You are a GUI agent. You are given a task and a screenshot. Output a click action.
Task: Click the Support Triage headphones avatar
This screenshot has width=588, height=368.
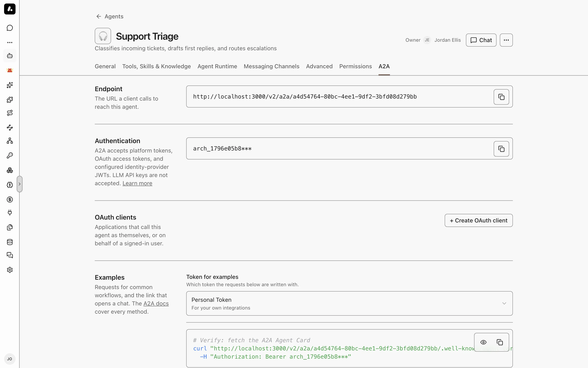(103, 36)
